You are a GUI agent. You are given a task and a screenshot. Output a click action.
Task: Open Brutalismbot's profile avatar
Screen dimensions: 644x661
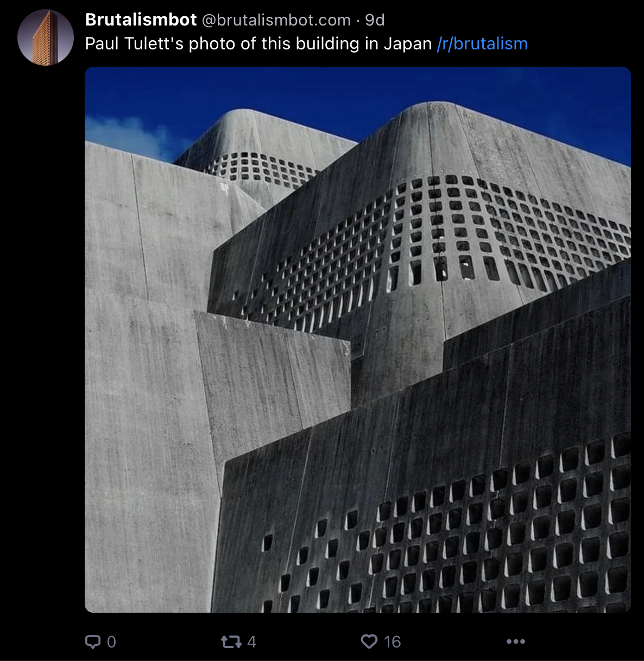pyautogui.click(x=46, y=37)
